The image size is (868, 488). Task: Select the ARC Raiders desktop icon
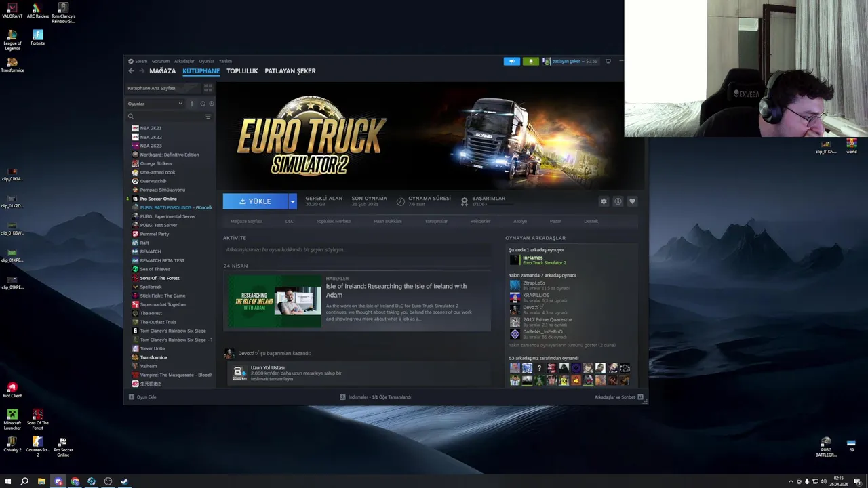(x=38, y=12)
